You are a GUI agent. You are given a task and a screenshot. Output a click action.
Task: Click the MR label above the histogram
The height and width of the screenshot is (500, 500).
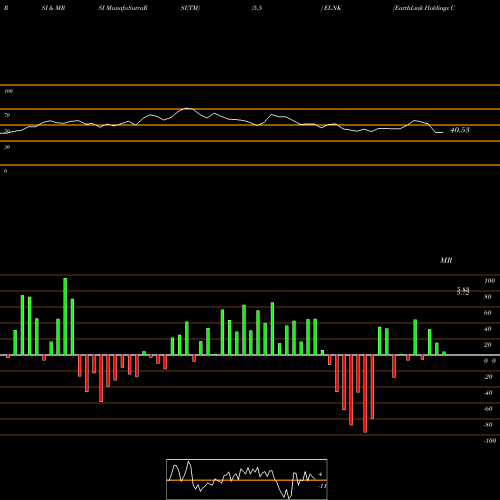[x=446, y=260]
